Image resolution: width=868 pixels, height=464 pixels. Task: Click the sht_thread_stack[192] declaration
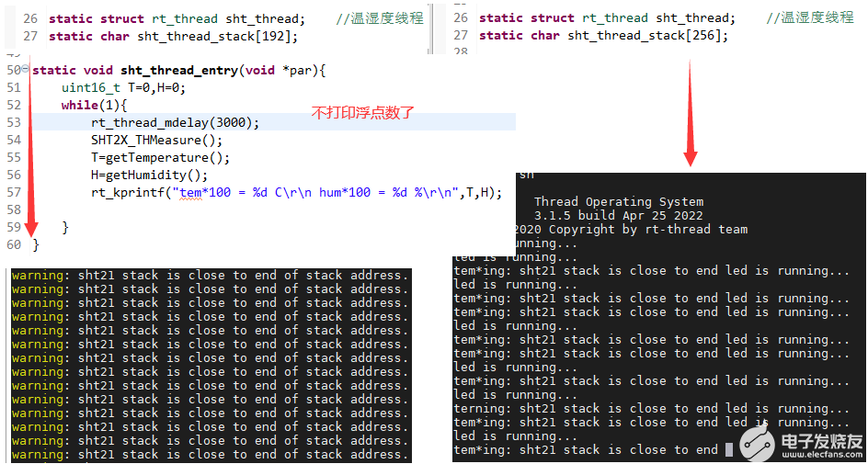pos(173,37)
